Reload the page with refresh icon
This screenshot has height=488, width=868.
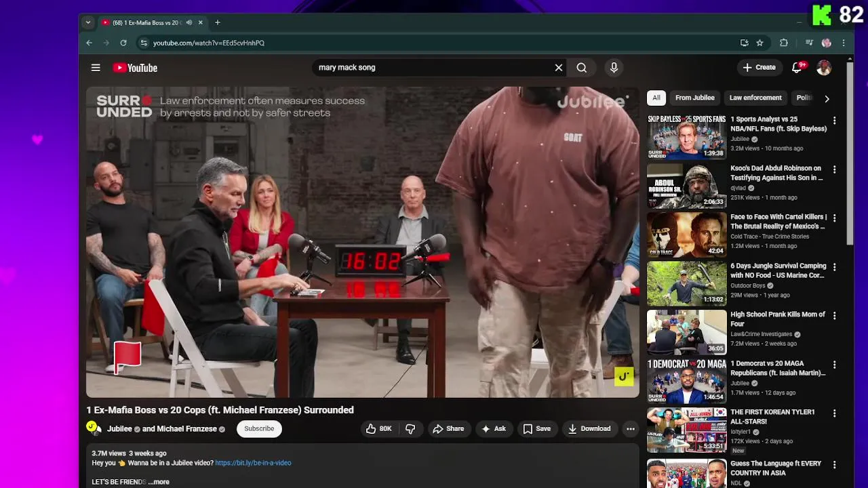pos(123,43)
